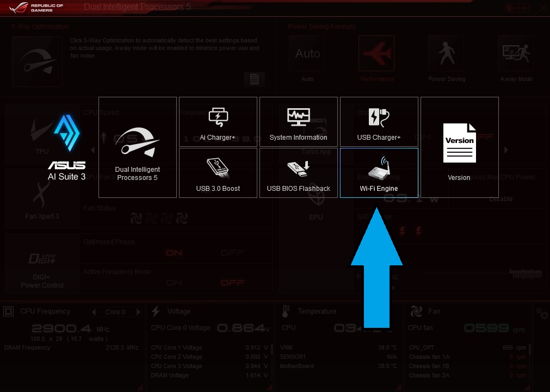The width and height of the screenshot is (550, 392).
Task: Click the 5-Way Optimization gauge icon
Action: coord(37,62)
